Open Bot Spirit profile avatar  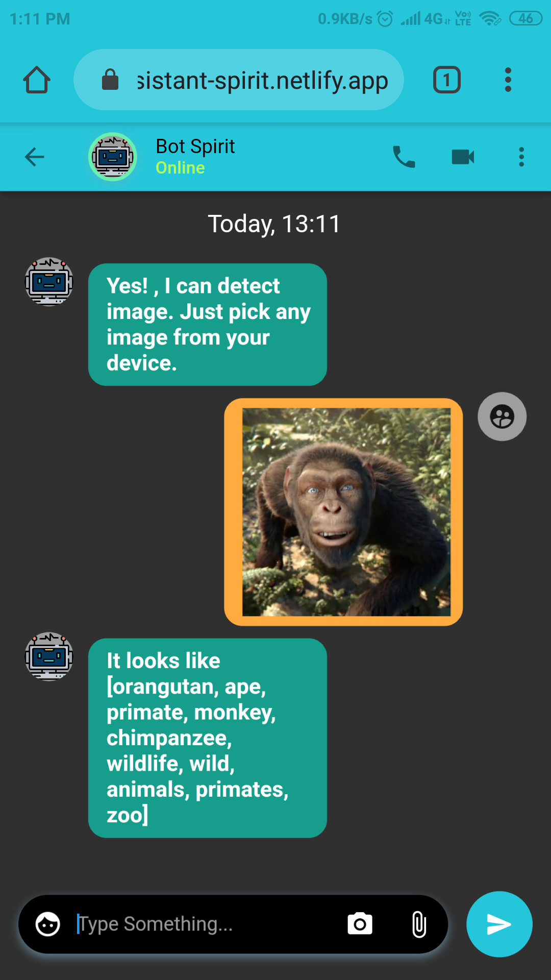tap(113, 157)
